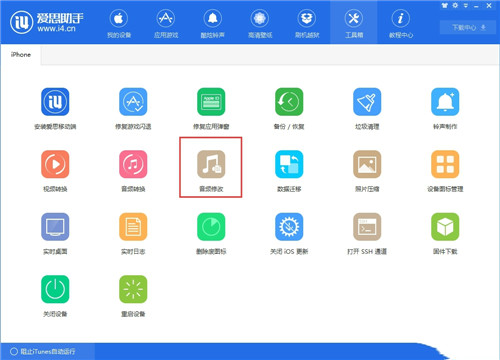The height and width of the screenshot is (360, 500).
Task: Click the 照片压缩 photo compression icon
Action: point(367,164)
